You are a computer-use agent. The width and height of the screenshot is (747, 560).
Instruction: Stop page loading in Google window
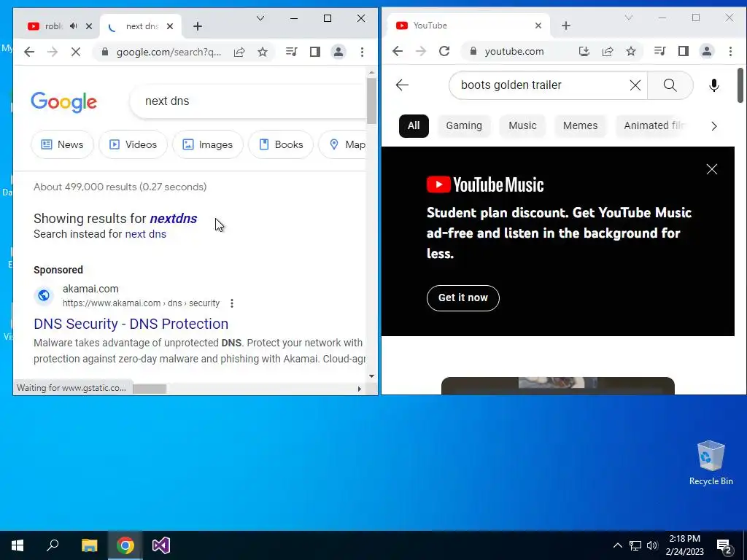tap(76, 52)
